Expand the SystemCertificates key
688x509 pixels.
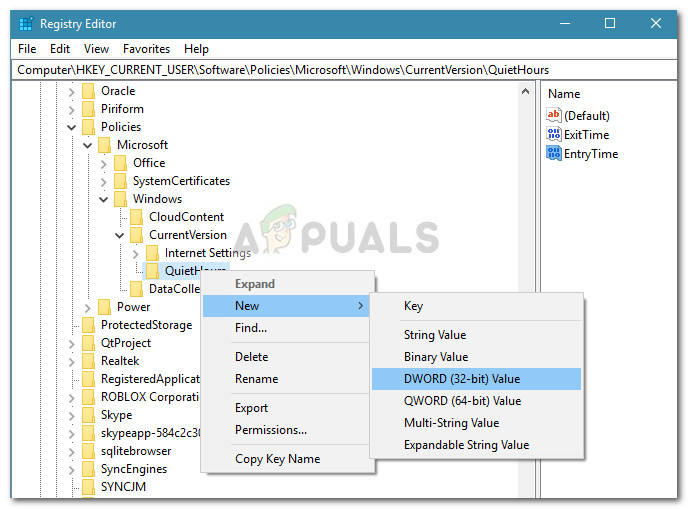104,182
